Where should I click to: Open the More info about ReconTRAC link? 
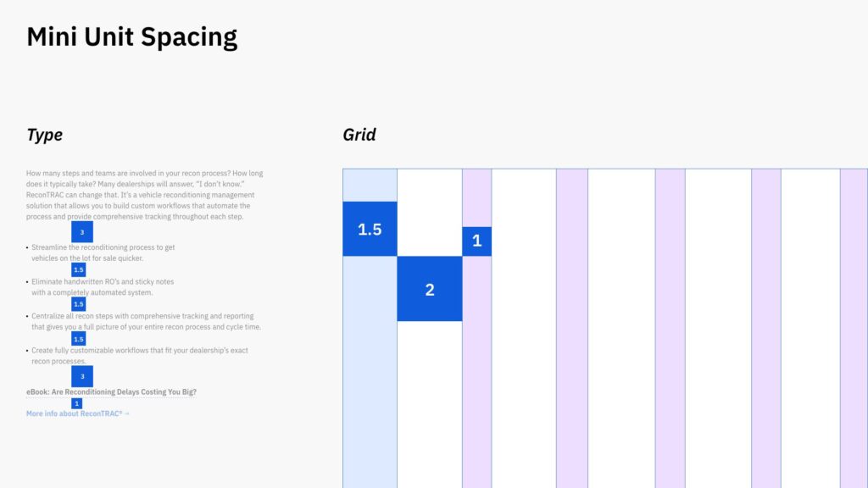pyautogui.click(x=78, y=413)
